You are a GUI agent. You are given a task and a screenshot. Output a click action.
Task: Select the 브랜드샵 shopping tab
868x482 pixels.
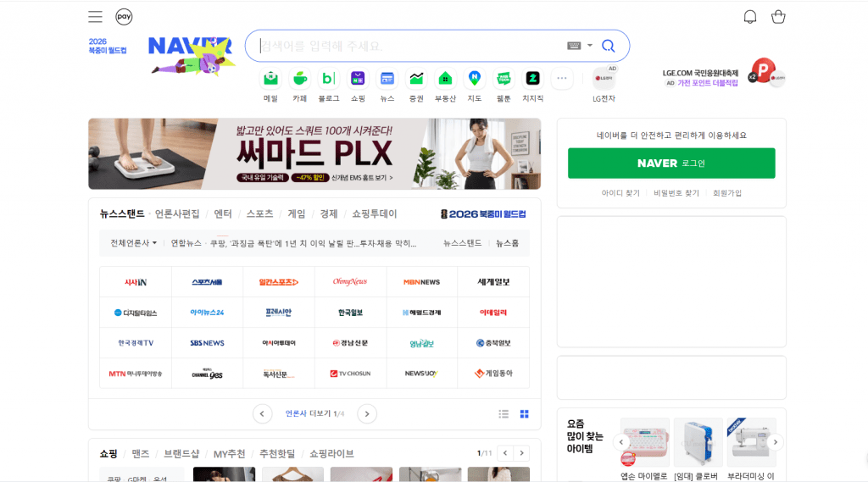pos(181,454)
